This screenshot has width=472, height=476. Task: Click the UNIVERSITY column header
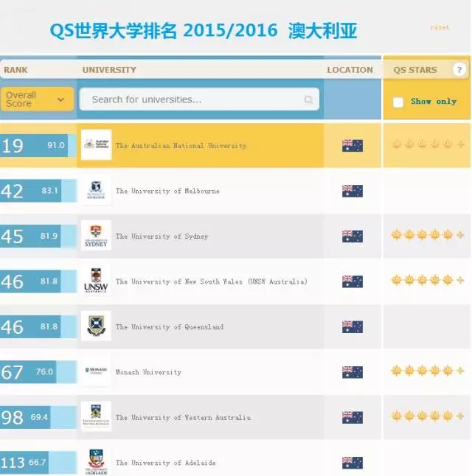point(109,70)
